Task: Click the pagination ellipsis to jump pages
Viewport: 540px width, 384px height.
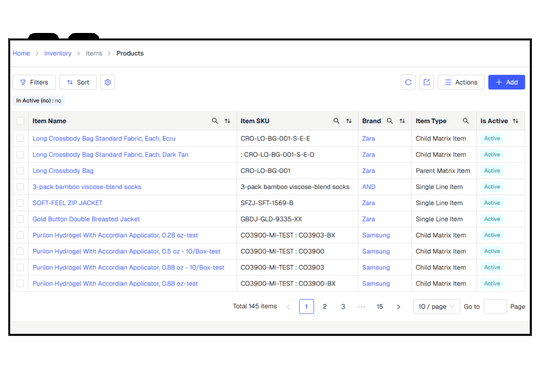Action: coord(361,307)
